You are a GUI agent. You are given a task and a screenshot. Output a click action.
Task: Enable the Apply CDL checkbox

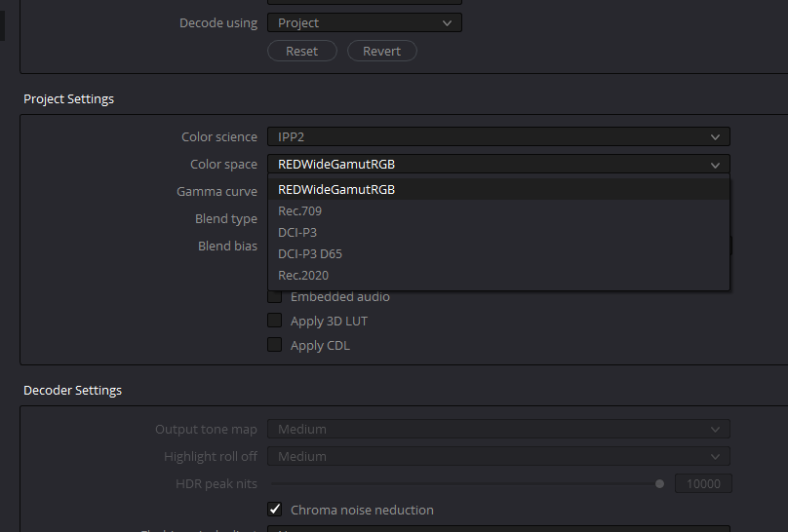(275, 345)
